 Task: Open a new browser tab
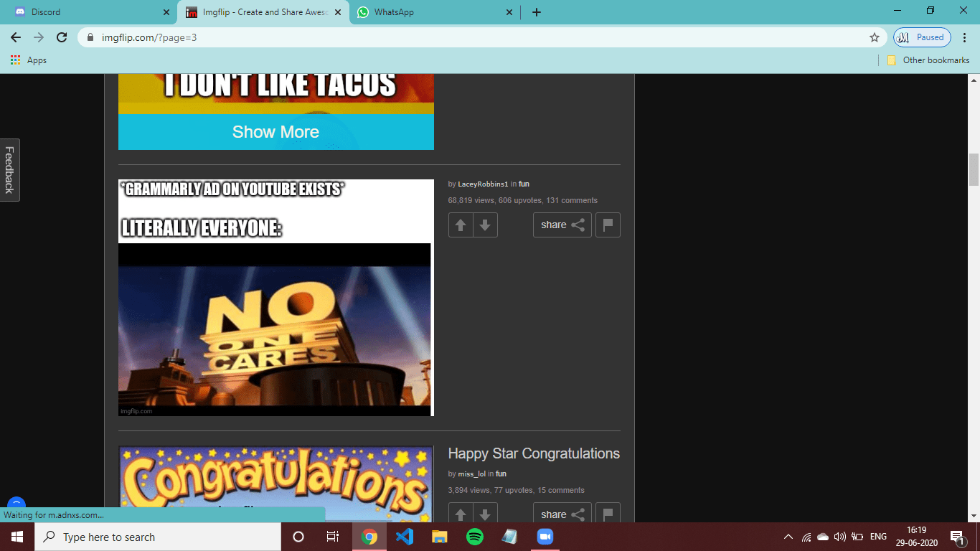(x=537, y=12)
